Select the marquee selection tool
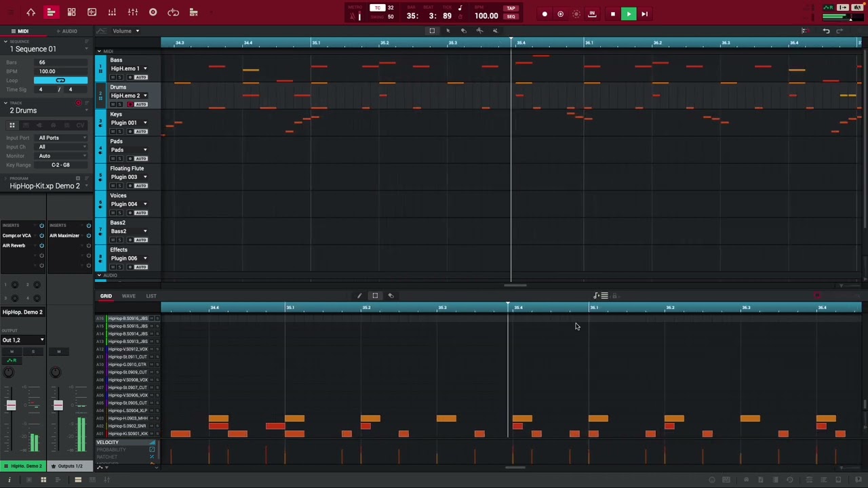Image resolution: width=868 pixels, height=488 pixels. tap(432, 30)
